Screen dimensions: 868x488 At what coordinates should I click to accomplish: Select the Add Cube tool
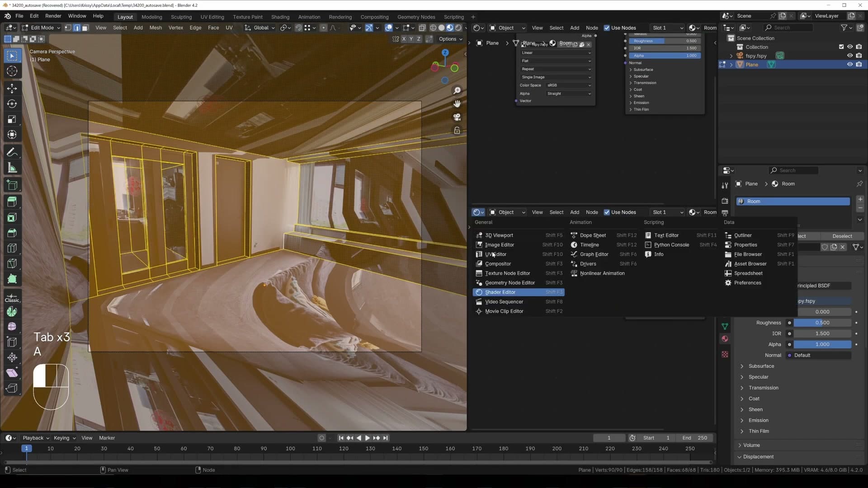pos(12,185)
